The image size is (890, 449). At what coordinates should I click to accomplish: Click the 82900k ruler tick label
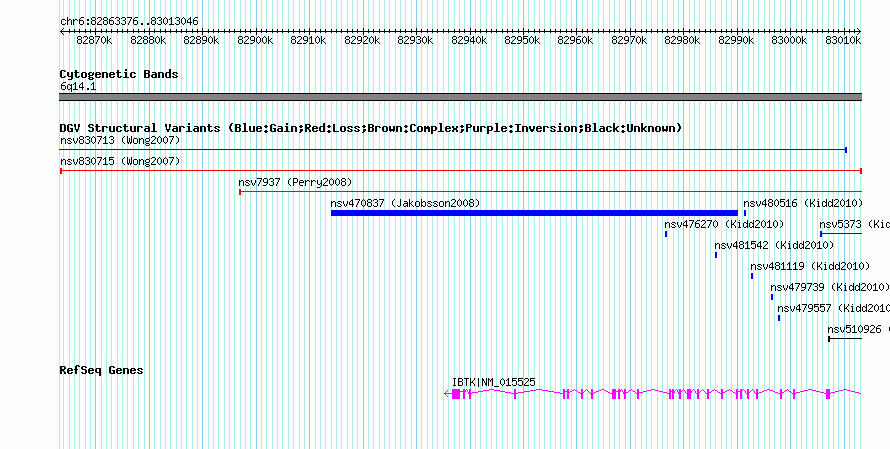click(x=255, y=40)
